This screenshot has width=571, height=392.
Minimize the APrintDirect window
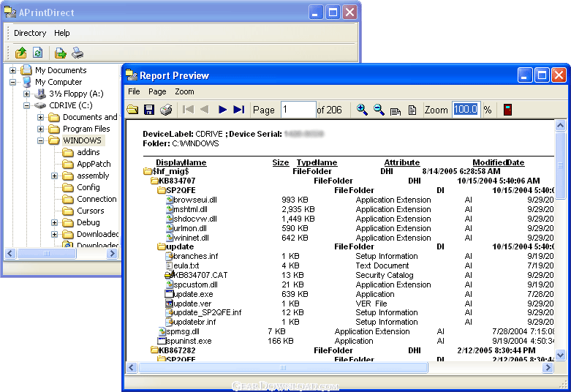pyautogui.click(x=315, y=12)
